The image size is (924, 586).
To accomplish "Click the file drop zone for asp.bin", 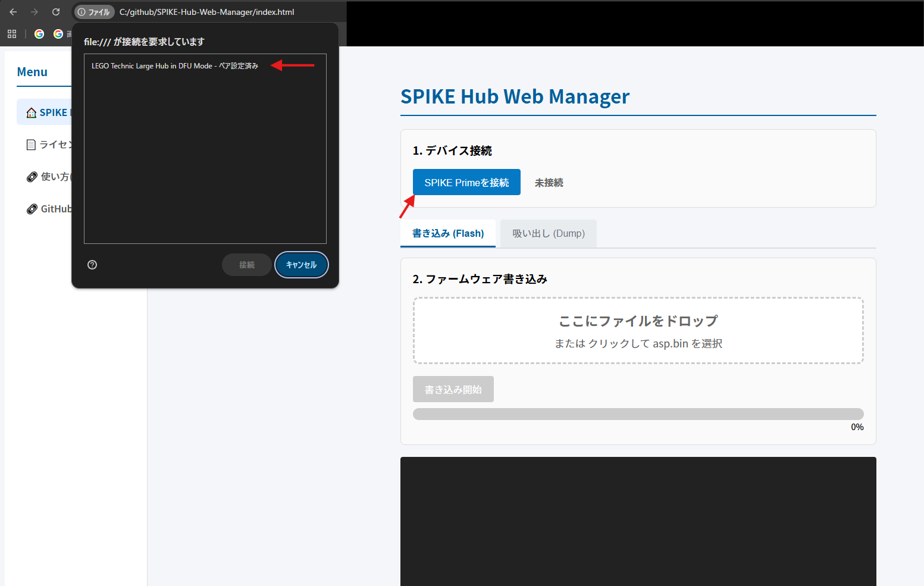I will click(x=638, y=331).
